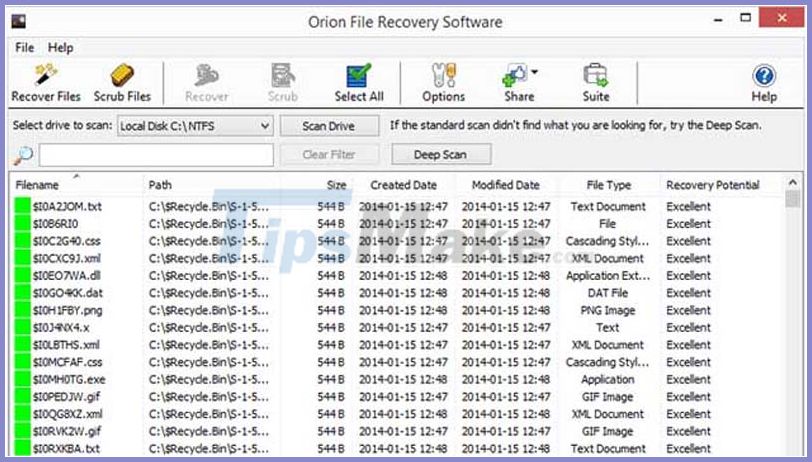Select file $I0RXKBA.txt
The height and width of the screenshot is (462, 812).
[67, 449]
